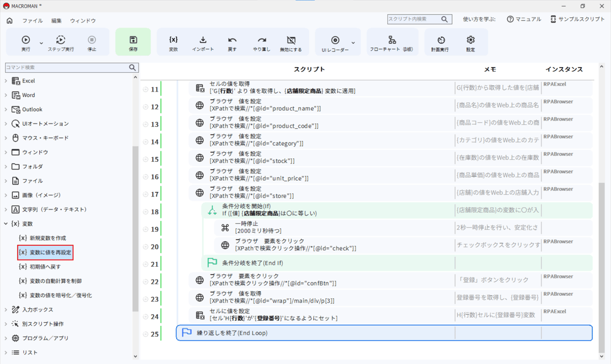Screen dimensions: 611x364
Task: Expand the Word command category
Action: click(x=6, y=95)
